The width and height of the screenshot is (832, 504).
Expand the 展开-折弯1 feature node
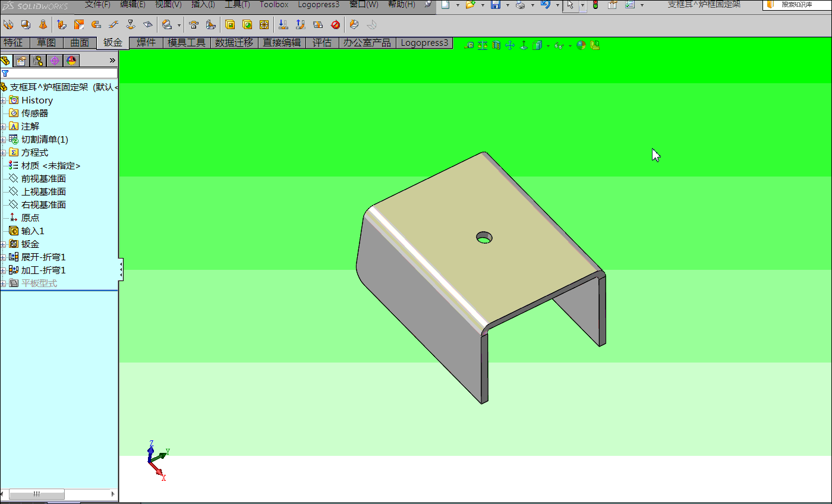coord(3,257)
